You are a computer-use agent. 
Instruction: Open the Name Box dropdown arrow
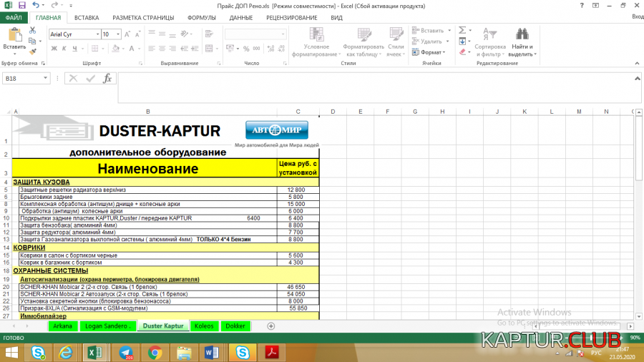coord(47,79)
